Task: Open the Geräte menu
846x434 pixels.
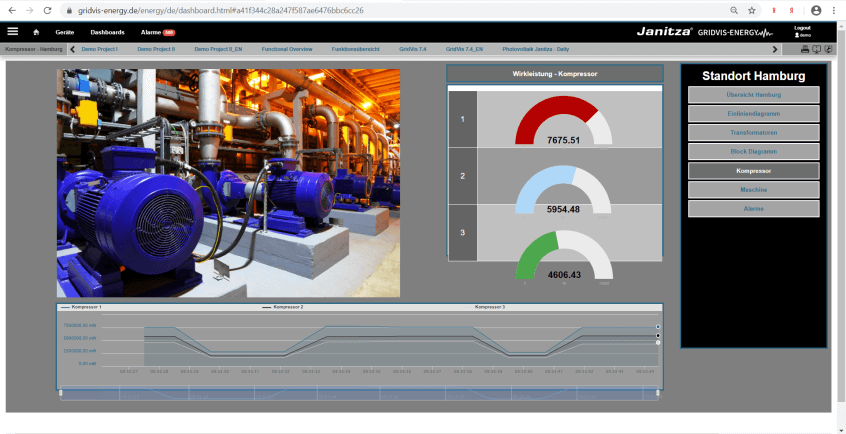Action: (65, 32)
